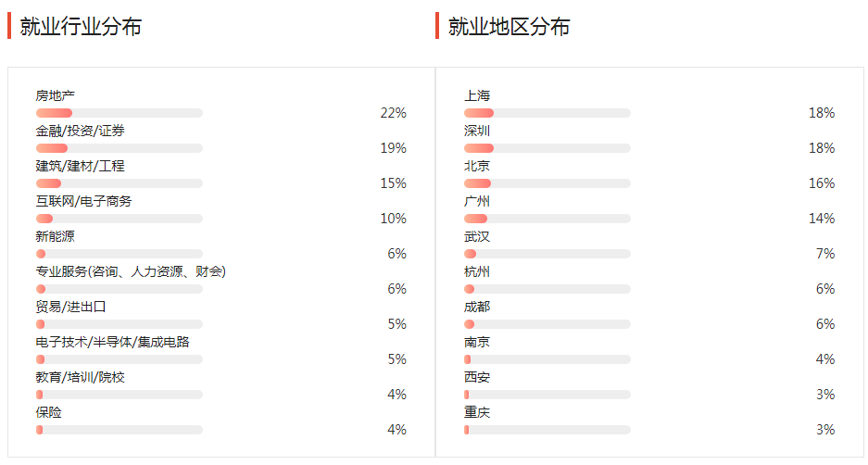Click the 电子技术/半导体/集成电路 label
Screen dimensions: 868x465
[112, 342]
